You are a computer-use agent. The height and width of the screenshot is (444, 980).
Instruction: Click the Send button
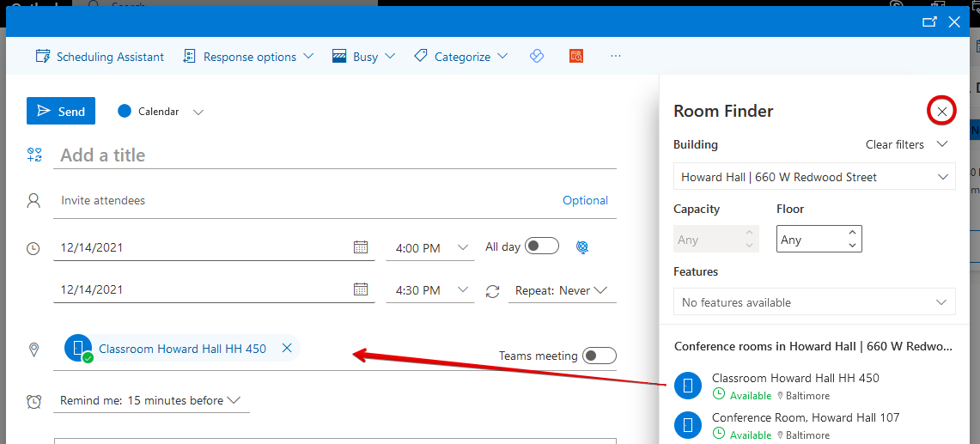(x=61, y=111)
